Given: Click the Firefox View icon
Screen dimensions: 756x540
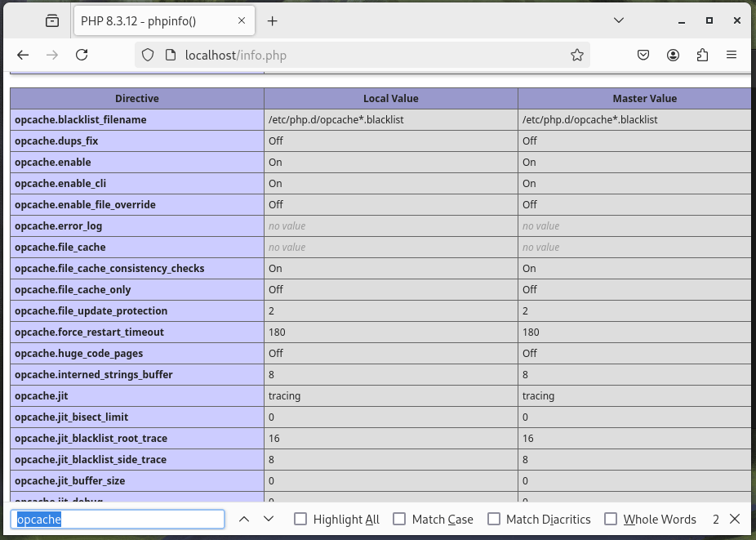Looking at the screenshot, I should click(x=52, y=20).
